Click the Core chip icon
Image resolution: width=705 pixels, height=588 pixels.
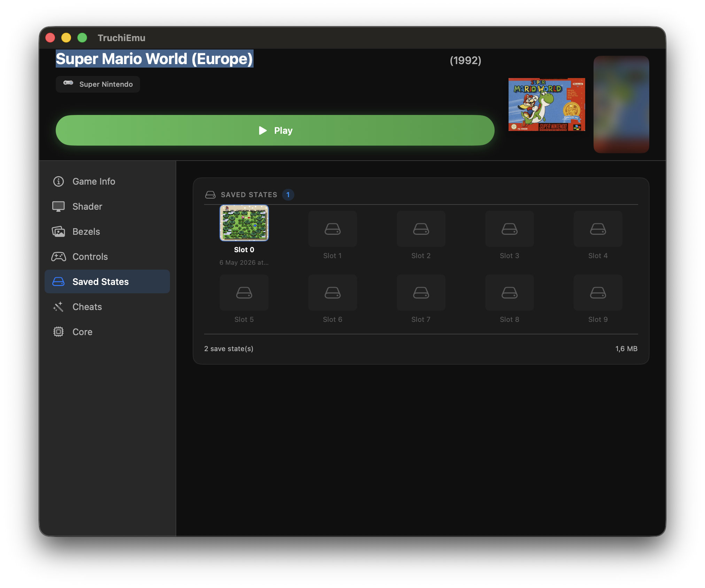point(59,332)
